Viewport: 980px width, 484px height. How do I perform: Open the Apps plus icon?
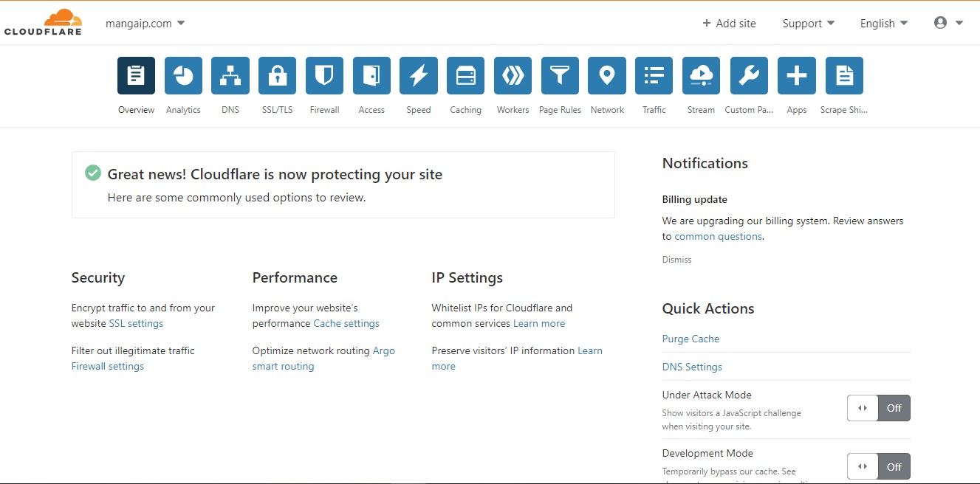coord(797,75)
